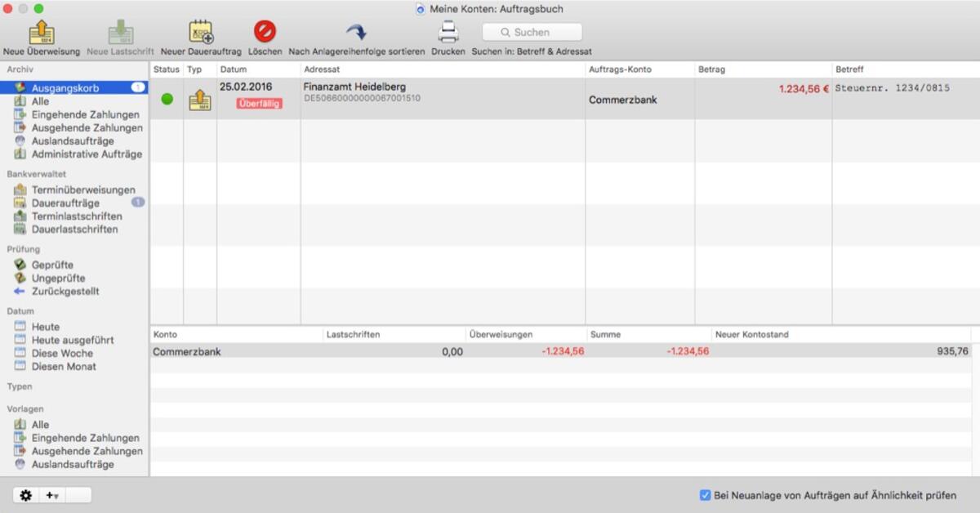This screenshot has width=980, height=513.
Task: Disable similarity check for new orders
Action: (x=703, y=495)
